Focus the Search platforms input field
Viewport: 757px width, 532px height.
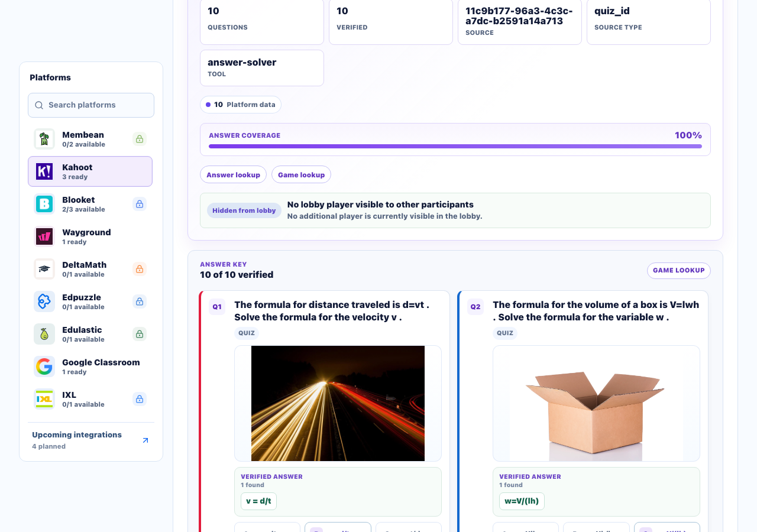pyautogui.click(x=91, y=105)
